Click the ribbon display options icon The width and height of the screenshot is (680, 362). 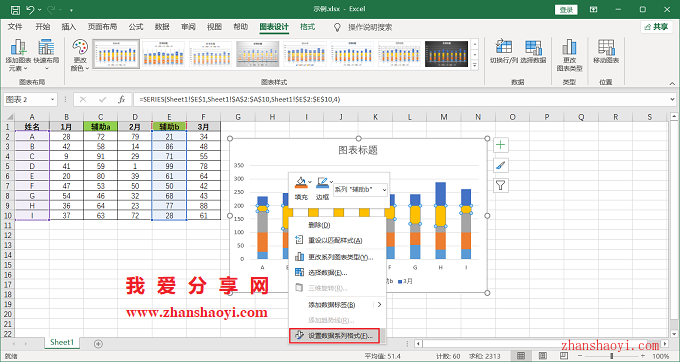(x=594, y=10)
